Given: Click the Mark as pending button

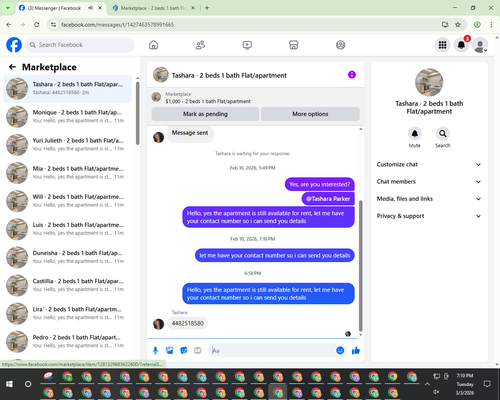Looking at the screenshot, I should (205, 114).
